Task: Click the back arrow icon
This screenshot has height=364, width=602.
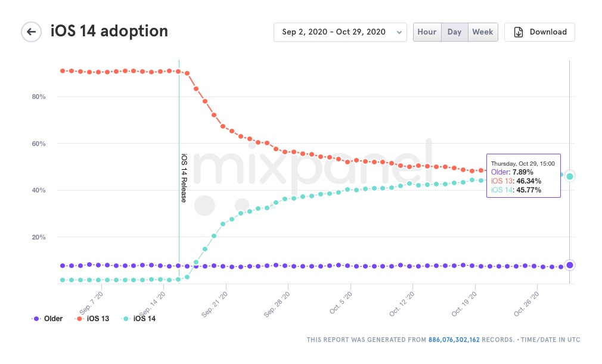Action: (31, 32)
